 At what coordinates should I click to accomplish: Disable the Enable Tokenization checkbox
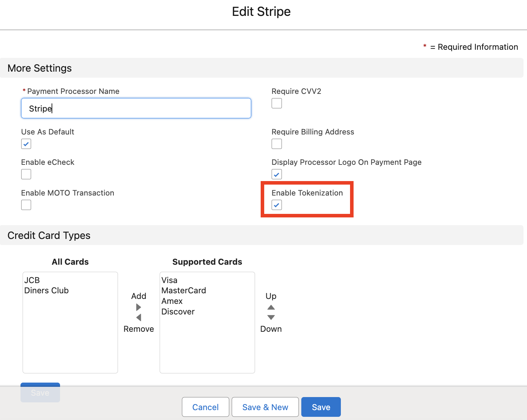tap(277, 205)
